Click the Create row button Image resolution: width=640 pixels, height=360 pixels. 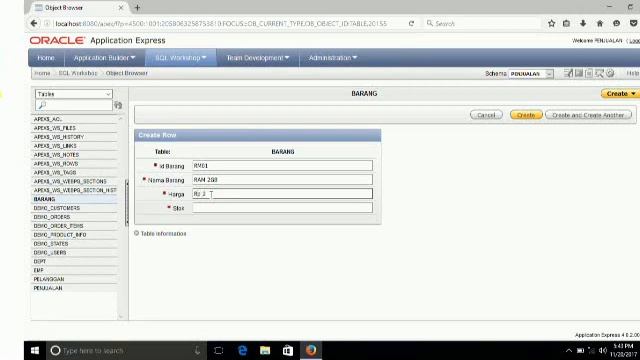tap(526, 115)
